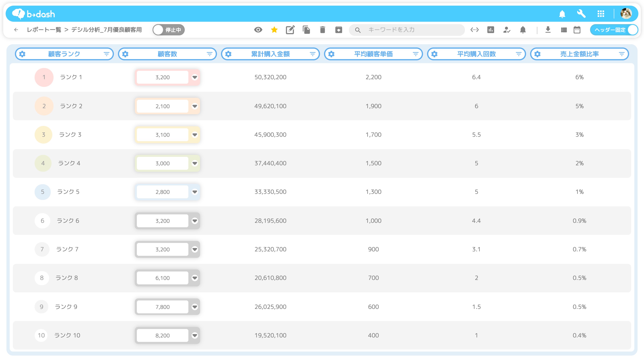The width and height of the screenshot is (644, 362).
Task: Click the back arrow button
Action: (16, 30)
